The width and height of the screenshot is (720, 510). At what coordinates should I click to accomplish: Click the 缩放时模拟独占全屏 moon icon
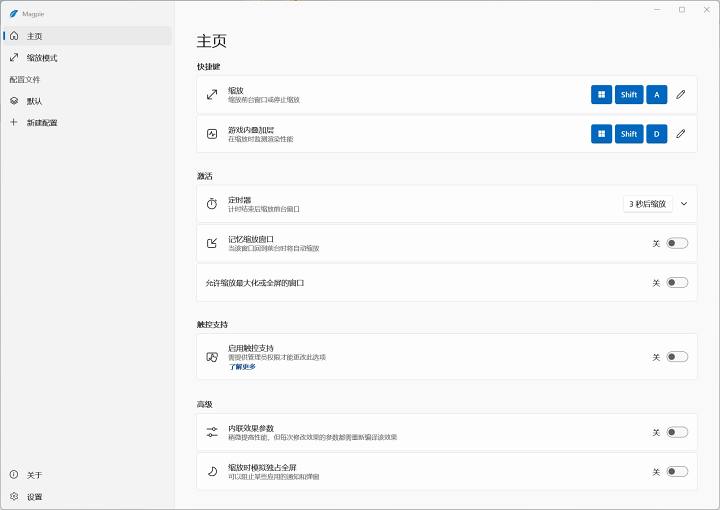point(212,471)
